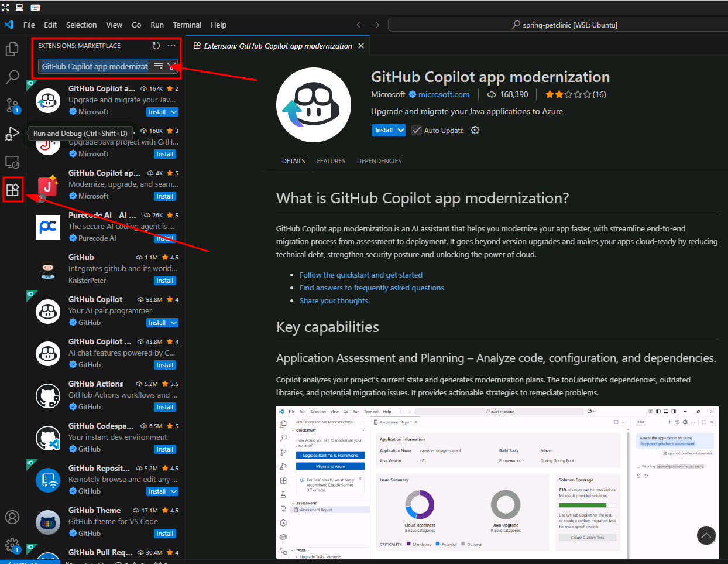Switch to the FEATURES tab
The image size is (728, 564).
(331, 161)
